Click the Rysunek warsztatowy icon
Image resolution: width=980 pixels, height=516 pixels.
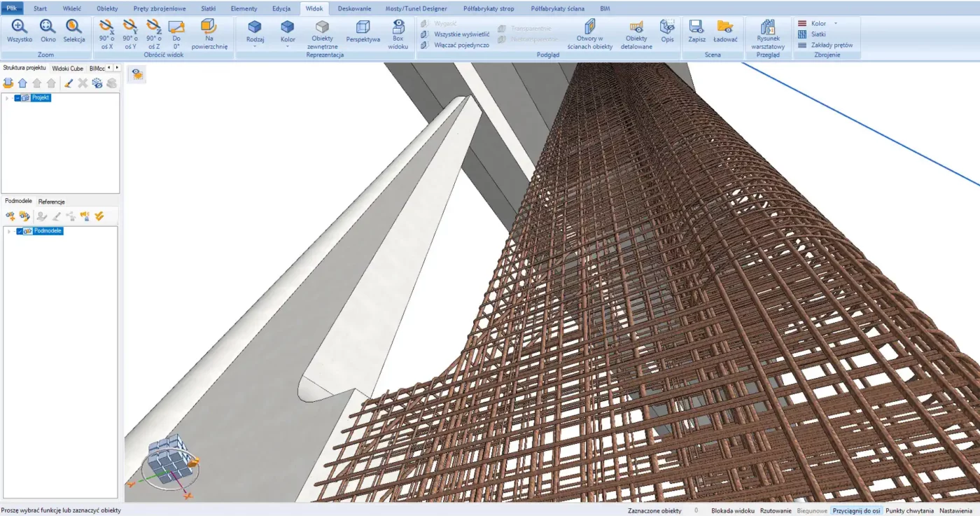pos(768,33)
